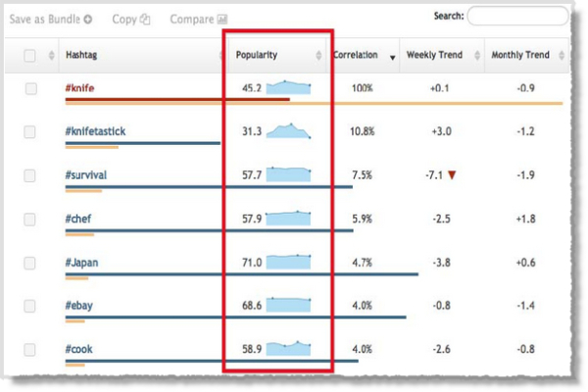
Task: Click the Popularity column header
Action: pos(276,55)
